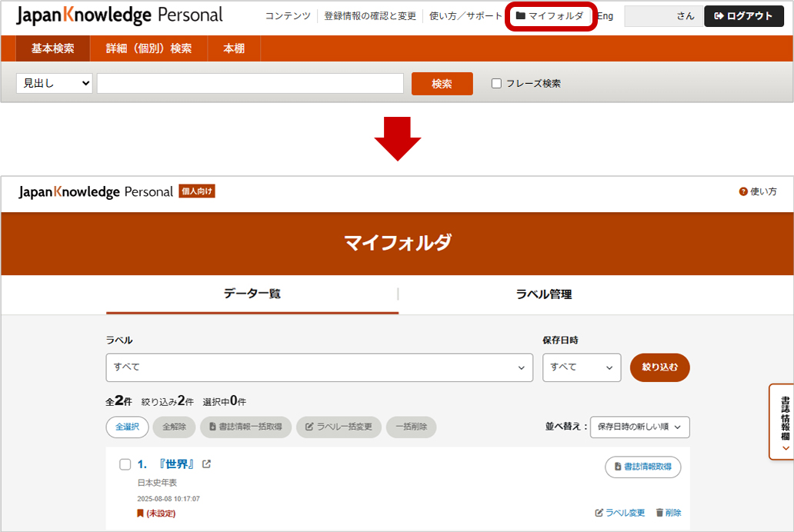Apply filters with the 絞り込む button
Screen dimensions: 794x532
tap(659, 367)
